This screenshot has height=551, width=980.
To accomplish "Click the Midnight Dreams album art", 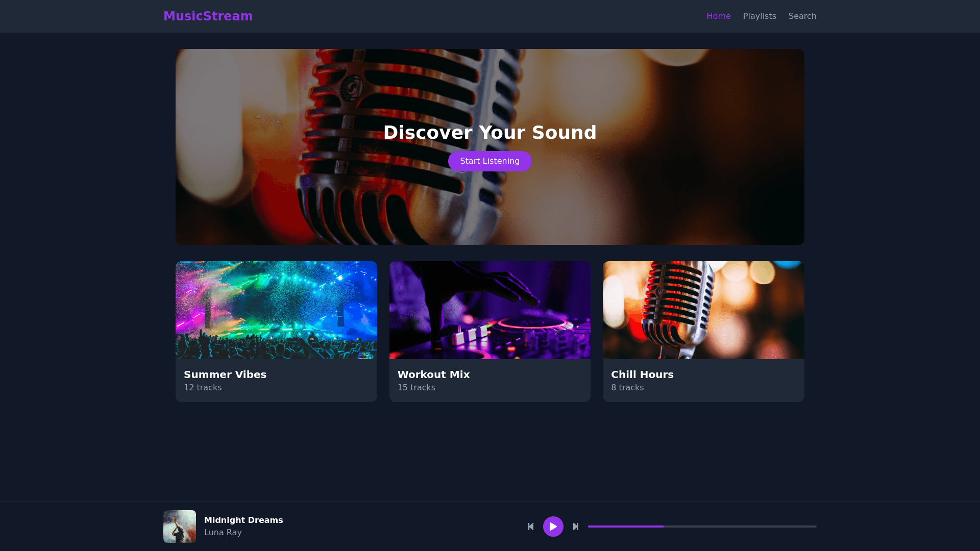I will (x=180, y=527).
